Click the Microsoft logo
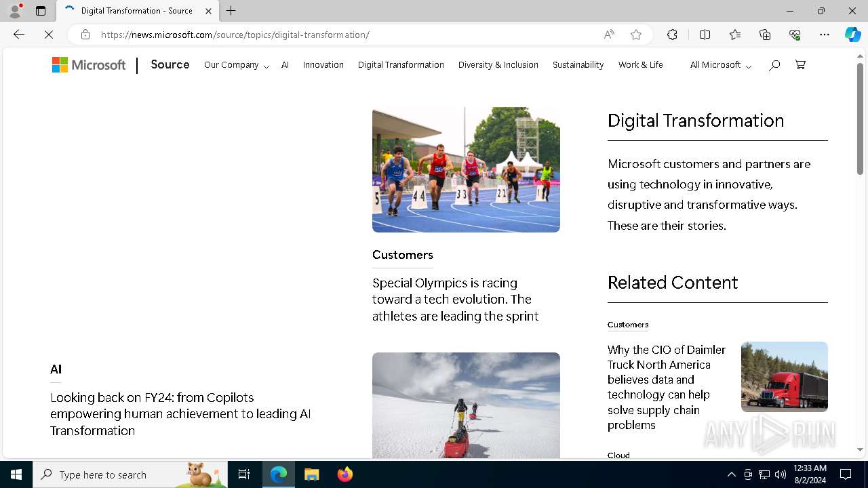 pyautogui.click(x=89, y=65)
